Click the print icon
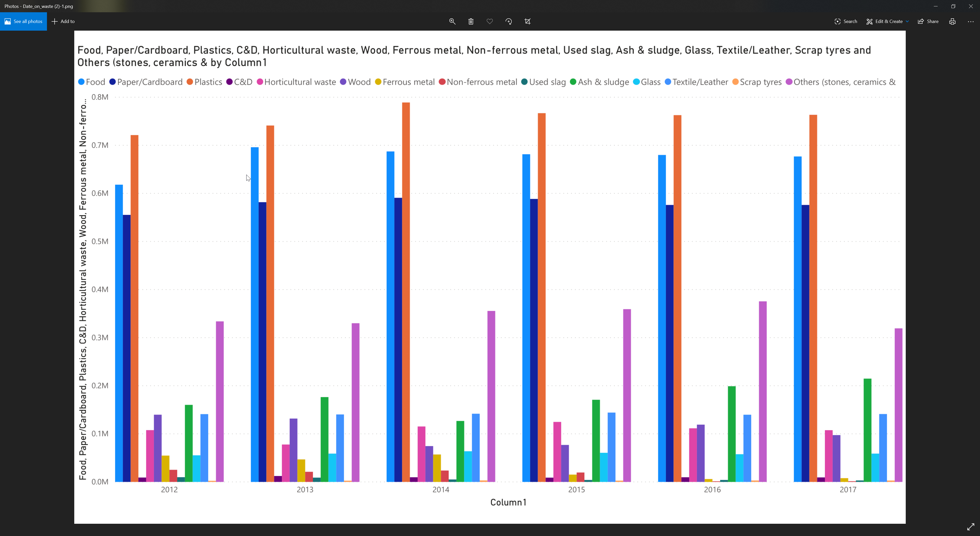The width and height of the screenshot is (980, 536). pos(952,21)
